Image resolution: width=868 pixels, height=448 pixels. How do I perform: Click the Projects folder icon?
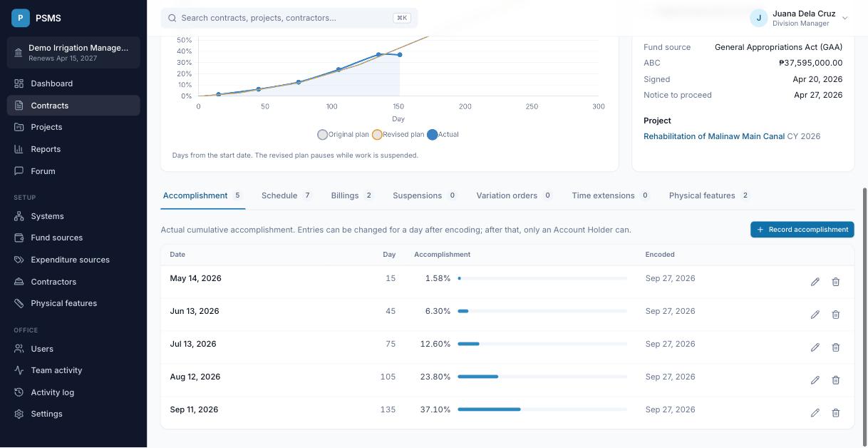pyautogui.click(x=19, y=127)
